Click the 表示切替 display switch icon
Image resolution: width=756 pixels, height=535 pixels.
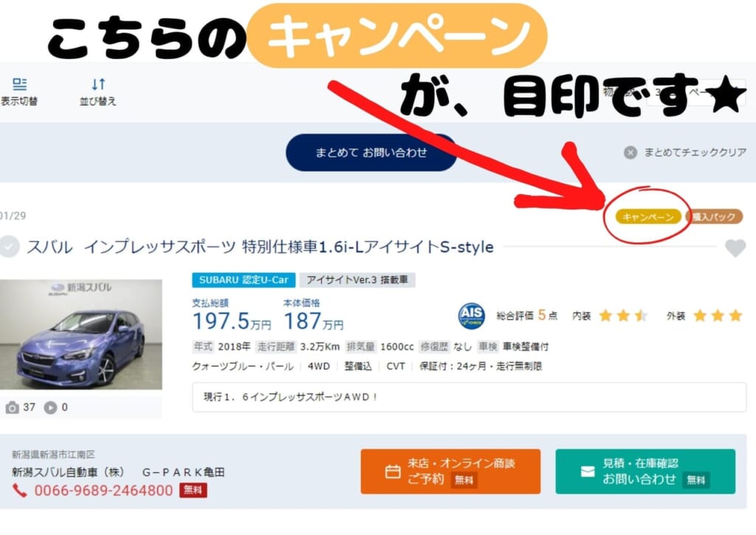(x=19, y=84)
